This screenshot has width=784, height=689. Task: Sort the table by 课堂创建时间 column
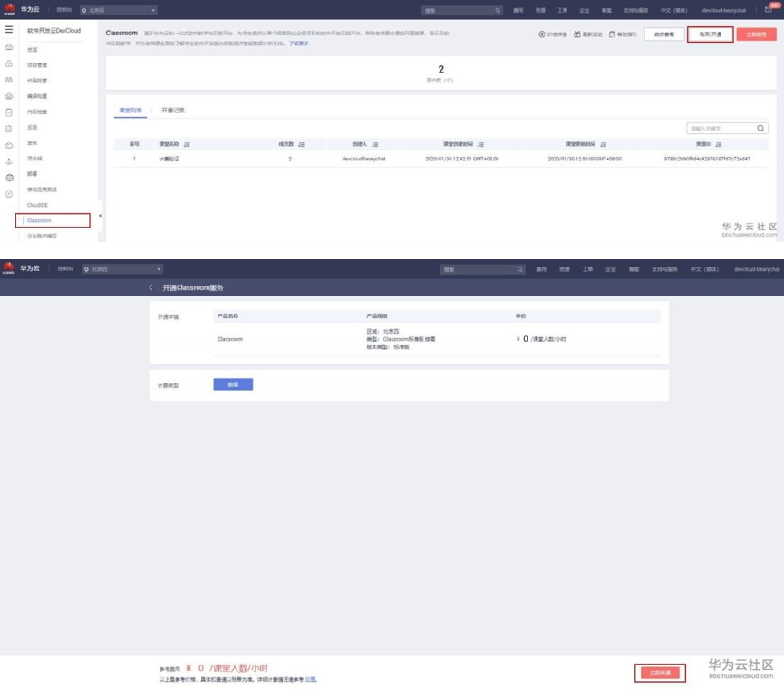pos(480,144)
